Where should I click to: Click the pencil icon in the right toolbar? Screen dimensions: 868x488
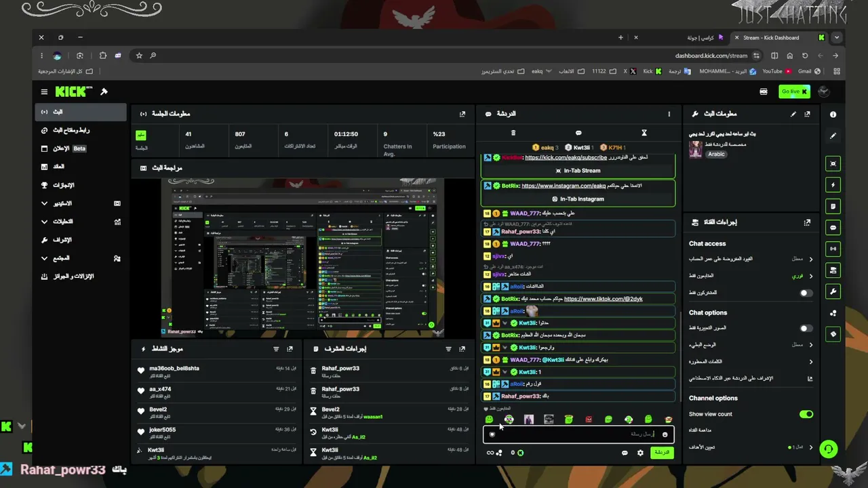(x=833, y=136)
